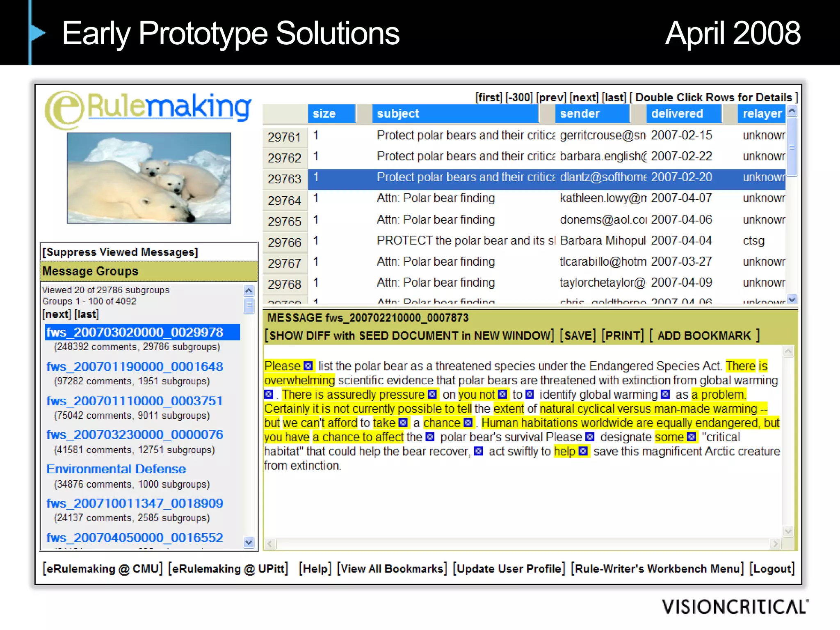840x630 pixels.
Task: Open group fws_200701110000_0003751
Action: click(135, 401)
